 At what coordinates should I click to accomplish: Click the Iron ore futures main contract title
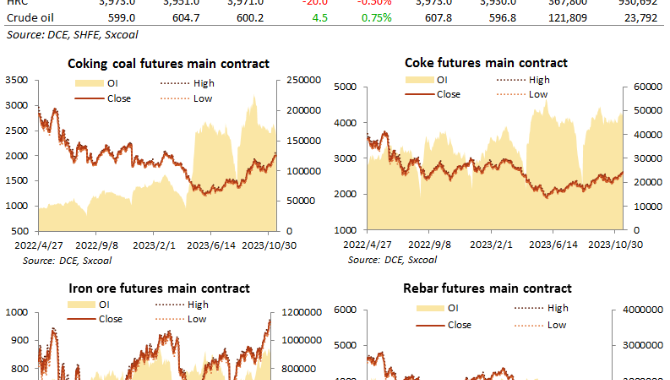pos(159,288)
